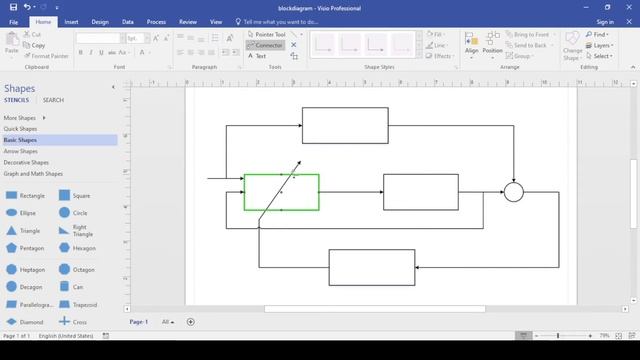
Task: Select the Square shape
Action: click(x=74, y=196)
